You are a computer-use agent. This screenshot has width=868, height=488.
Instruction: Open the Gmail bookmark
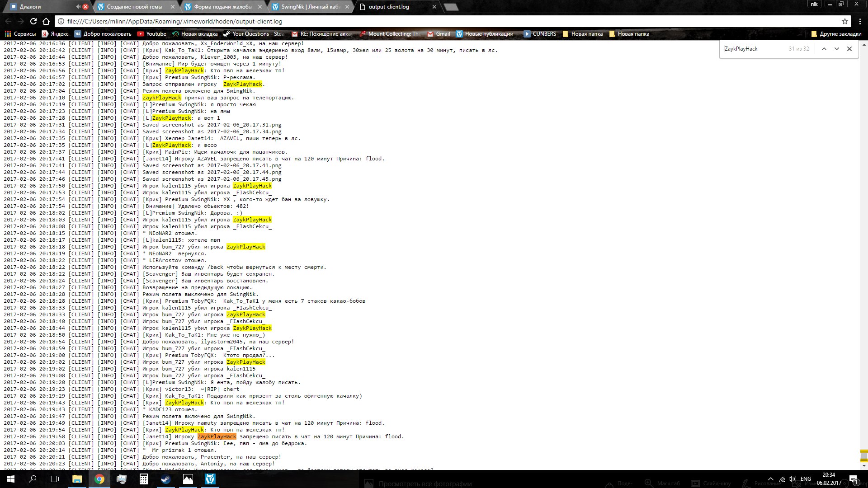(439, 34)
